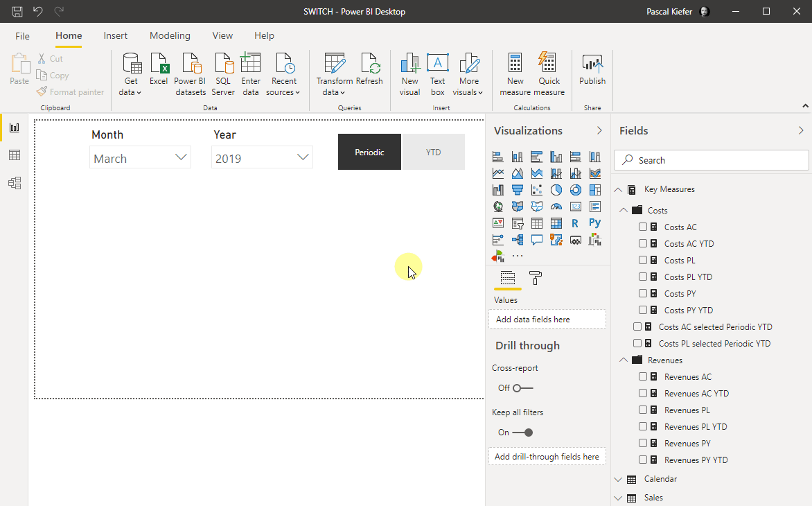Add an R script visual
Screen dimensions: 812x506
tap(575, 223)
